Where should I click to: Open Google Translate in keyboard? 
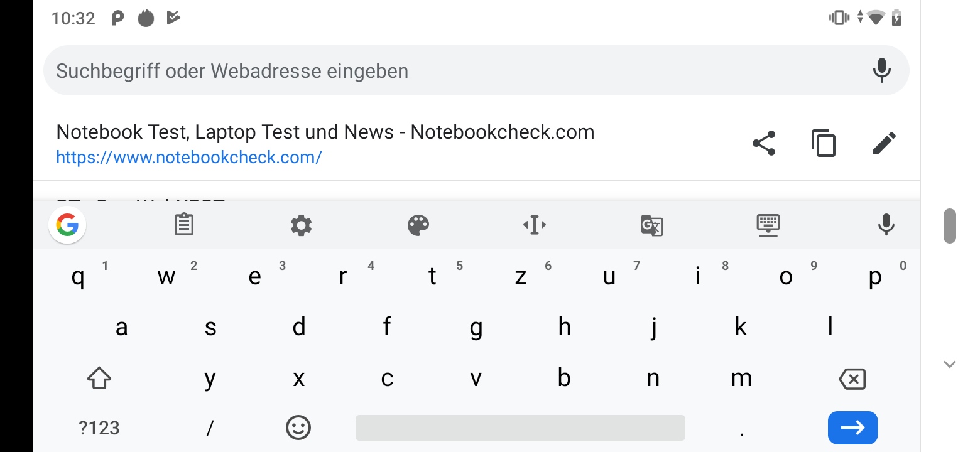click(652, 225)
